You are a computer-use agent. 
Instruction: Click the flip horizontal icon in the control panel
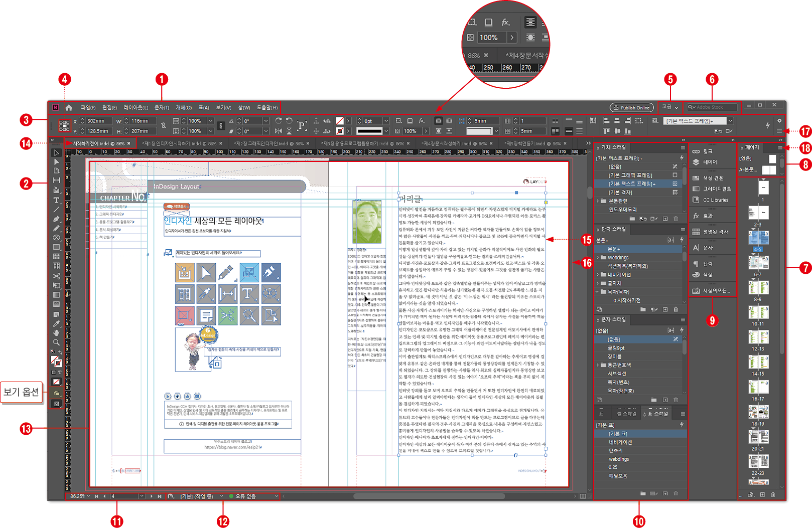pyautogui.click(x=279, y=131)
